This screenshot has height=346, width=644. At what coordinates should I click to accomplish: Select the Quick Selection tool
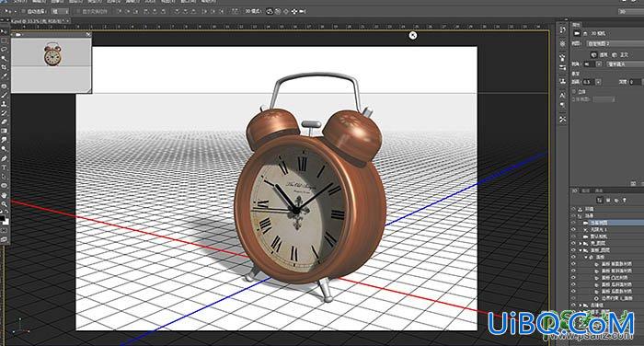(x=4, y=58)
